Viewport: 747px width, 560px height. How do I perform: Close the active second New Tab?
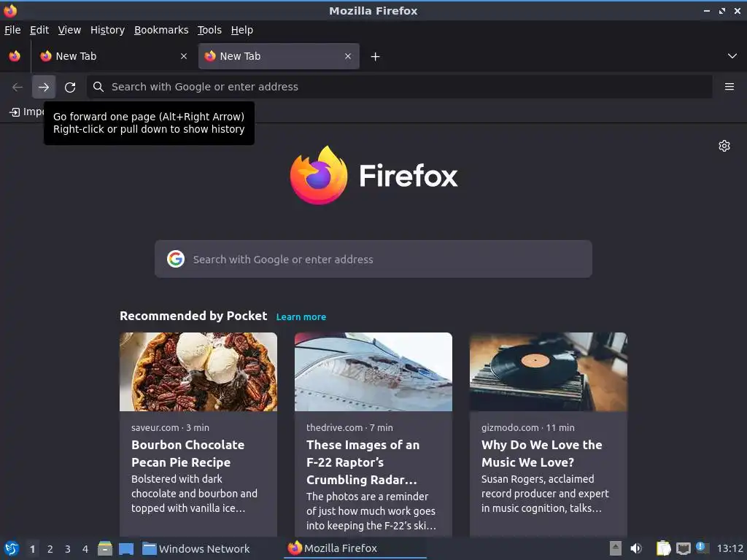pos(348,56)
